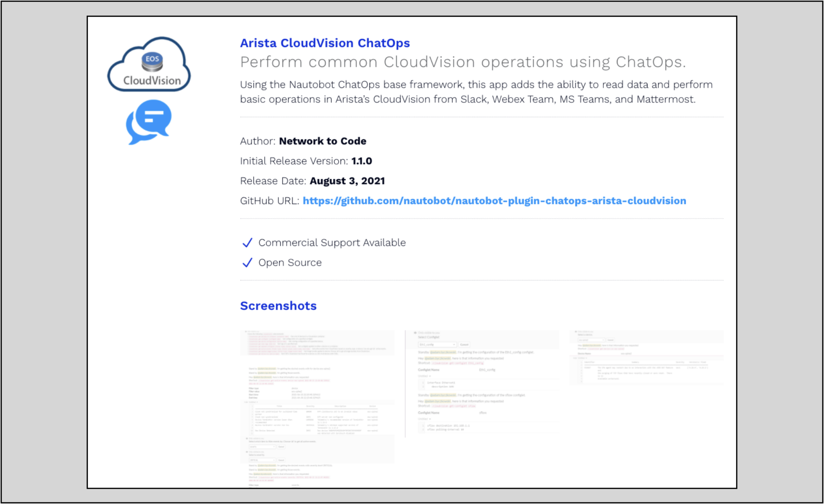Click checkmark beside Open Source
Screen dimensions: 824x504
(x=247, y=263)
